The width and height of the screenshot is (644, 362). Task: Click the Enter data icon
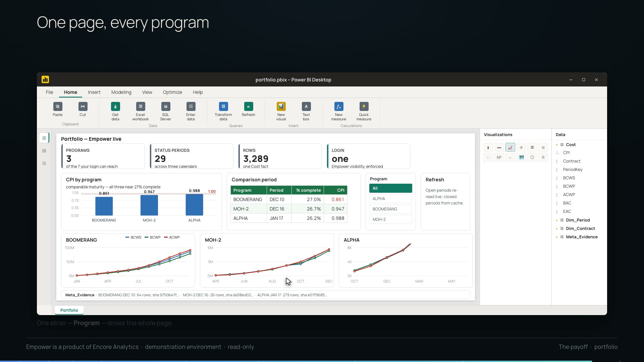[x=191, y=107]
